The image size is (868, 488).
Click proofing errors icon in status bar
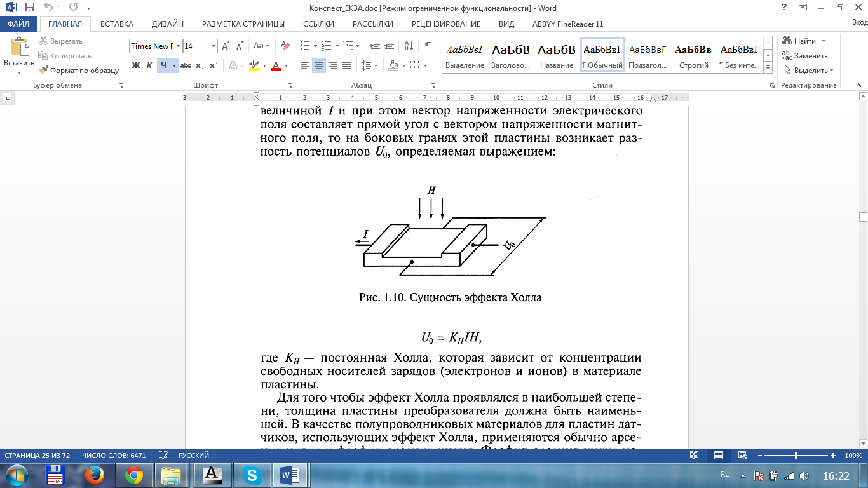point(163,456)
